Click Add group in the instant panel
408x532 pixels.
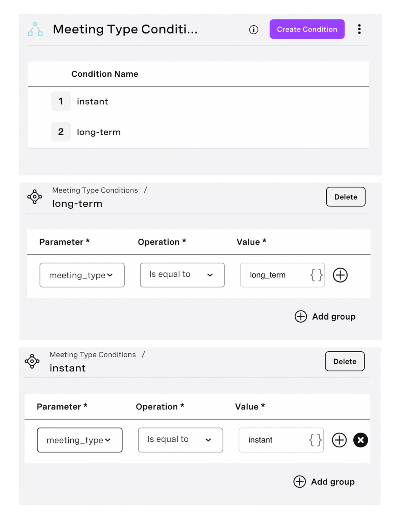coord(324,481)
